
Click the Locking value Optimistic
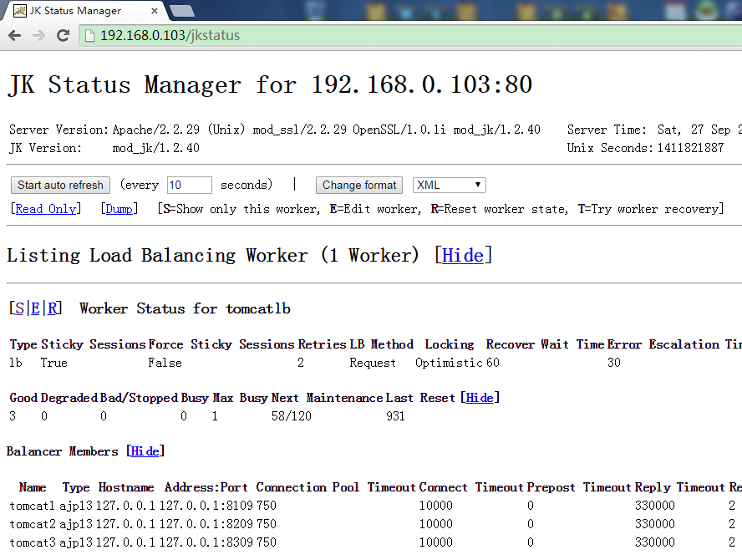[x=449, y=363]
